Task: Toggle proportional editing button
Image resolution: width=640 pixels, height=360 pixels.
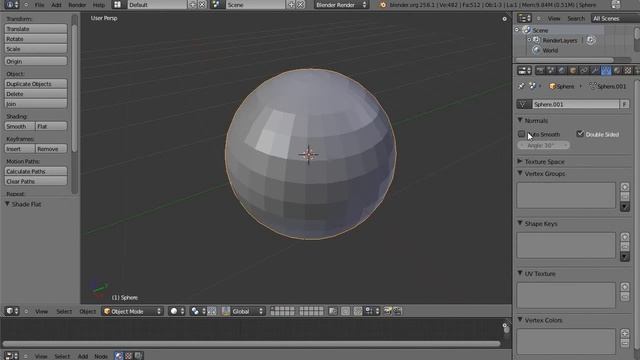Action: (345, 311)
